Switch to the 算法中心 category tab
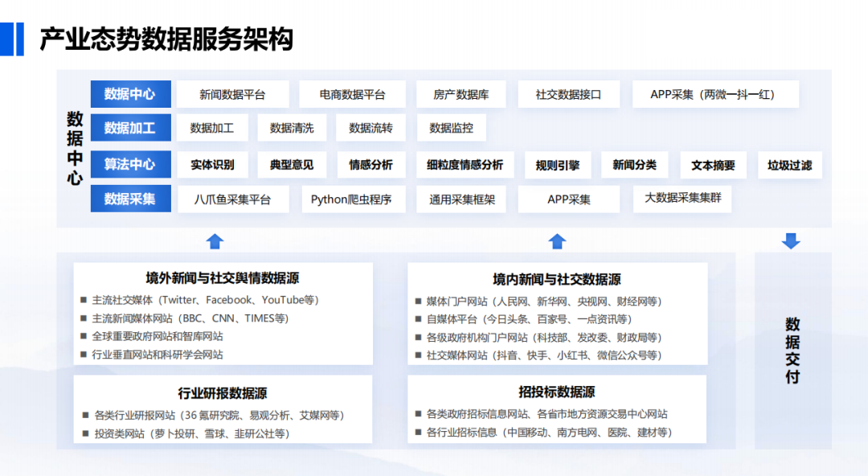 (x=131, y=164)
